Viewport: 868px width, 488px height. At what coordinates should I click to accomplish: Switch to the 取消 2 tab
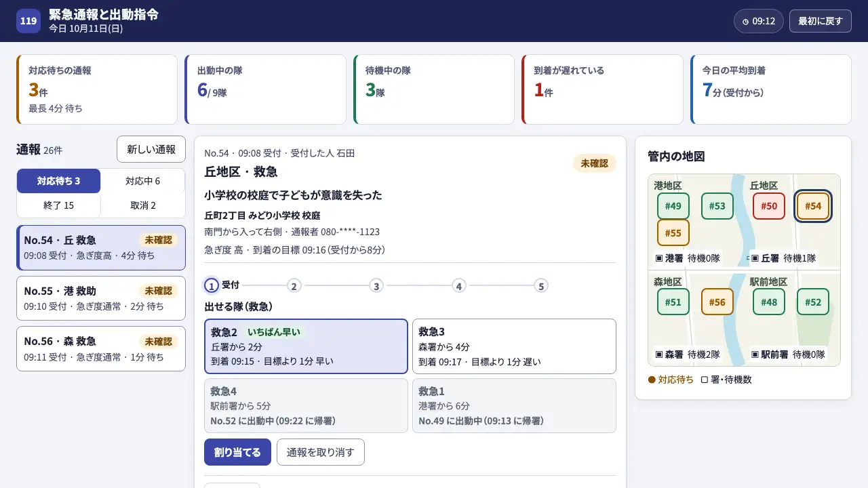143,205
